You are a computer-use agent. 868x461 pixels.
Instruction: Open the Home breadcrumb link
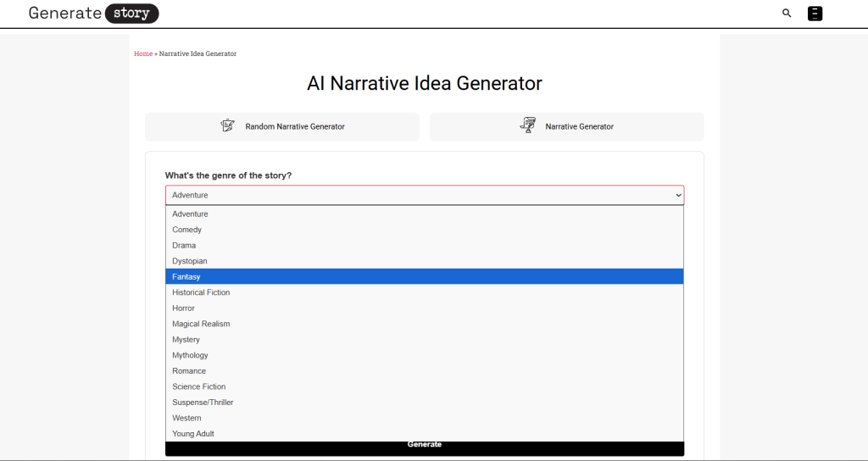[143, 53]
